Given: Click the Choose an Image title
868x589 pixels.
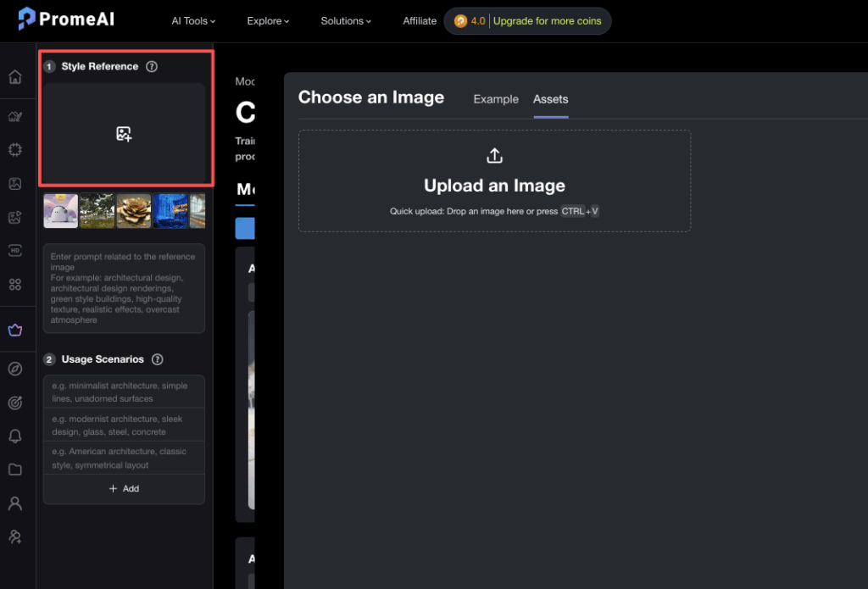Looking at the screenshot, I should (x=371, y=97).
